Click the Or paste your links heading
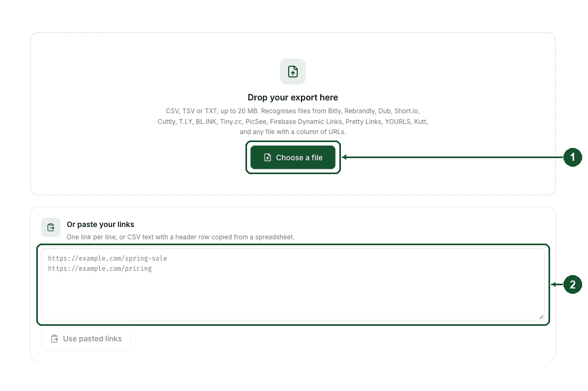588x391 pixels. tap(100, 224)
